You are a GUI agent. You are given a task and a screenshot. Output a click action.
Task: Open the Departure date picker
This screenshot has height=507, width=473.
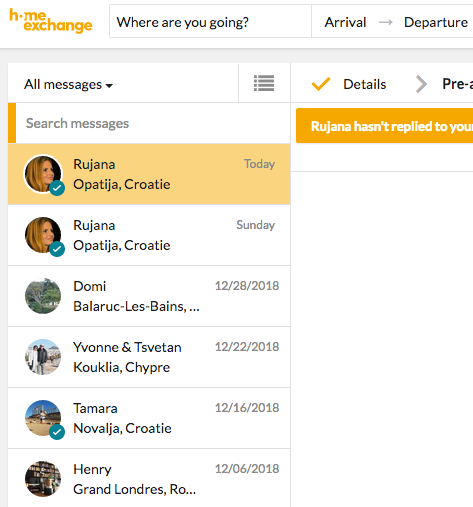tap(436, 22)
